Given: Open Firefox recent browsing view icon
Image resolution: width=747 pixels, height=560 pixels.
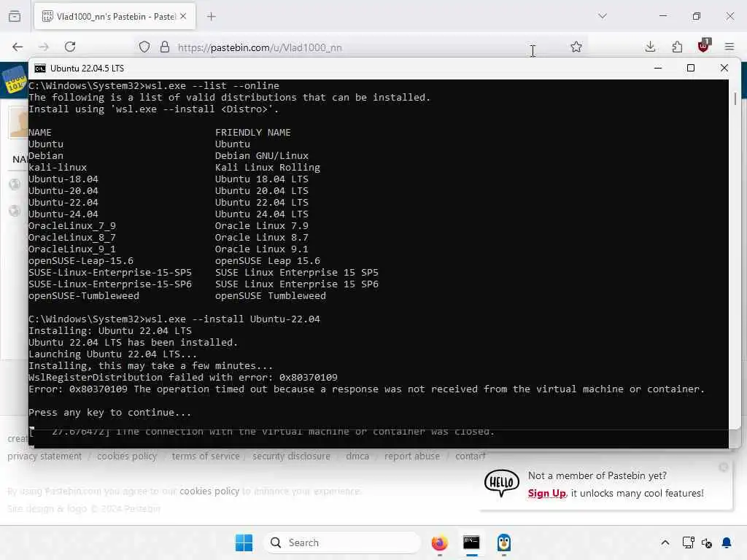Looking at the screenshot, I should 15,16.
